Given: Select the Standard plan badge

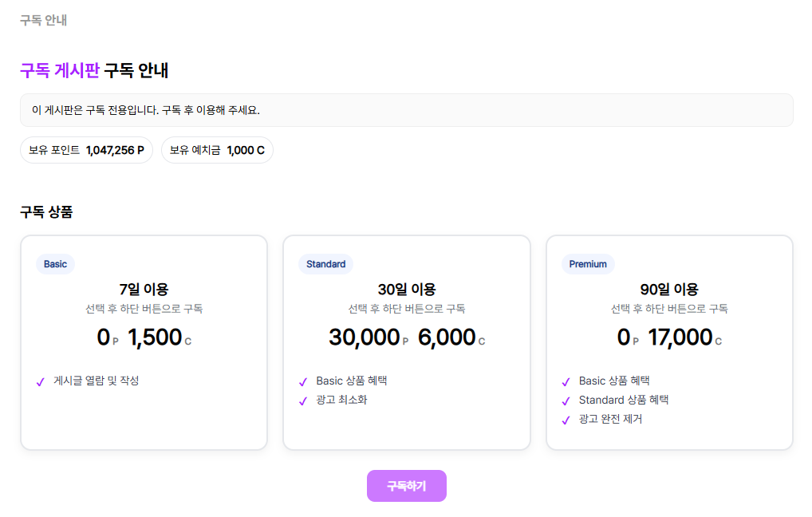Looking at the screenshot, I should (x=325, y=264).
